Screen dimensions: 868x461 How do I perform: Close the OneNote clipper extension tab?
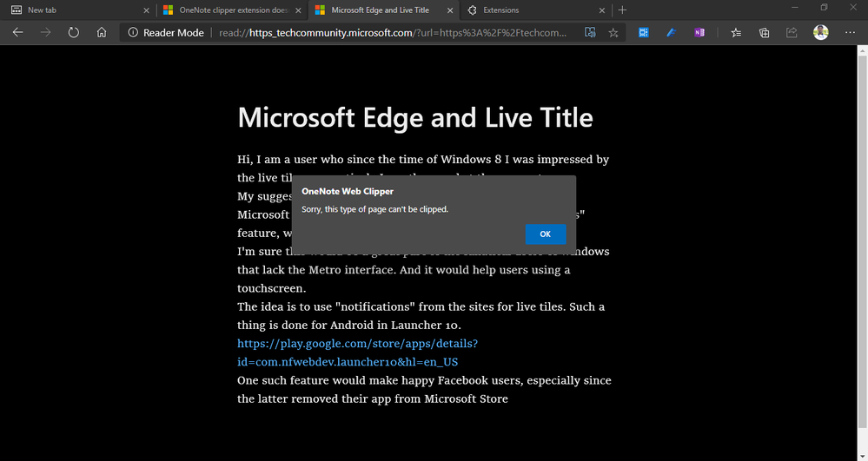tap(298, 10)
